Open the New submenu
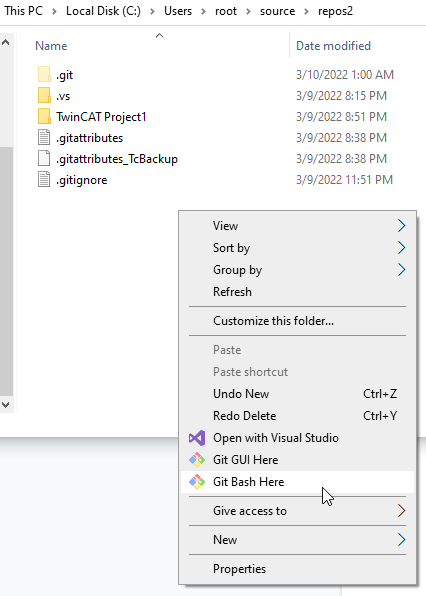The image size is (426, 596). (x=297, y=540)
